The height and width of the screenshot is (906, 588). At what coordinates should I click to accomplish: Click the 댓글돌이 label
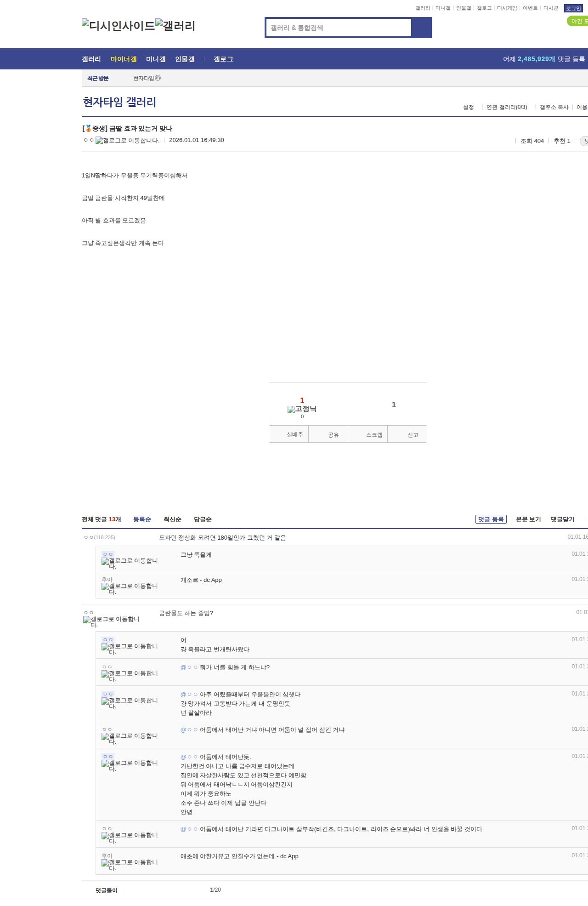pyautogui.click(x=107, y=890)
